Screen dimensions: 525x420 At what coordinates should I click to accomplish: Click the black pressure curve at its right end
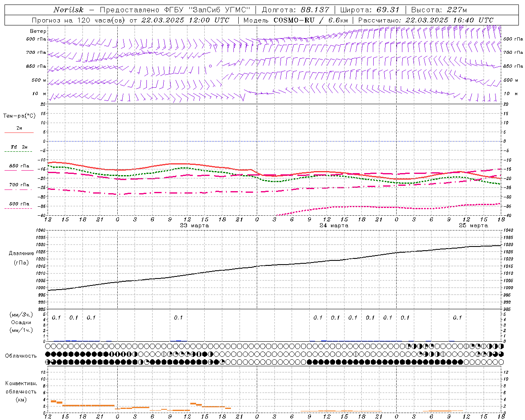click(x=500, y=246)
